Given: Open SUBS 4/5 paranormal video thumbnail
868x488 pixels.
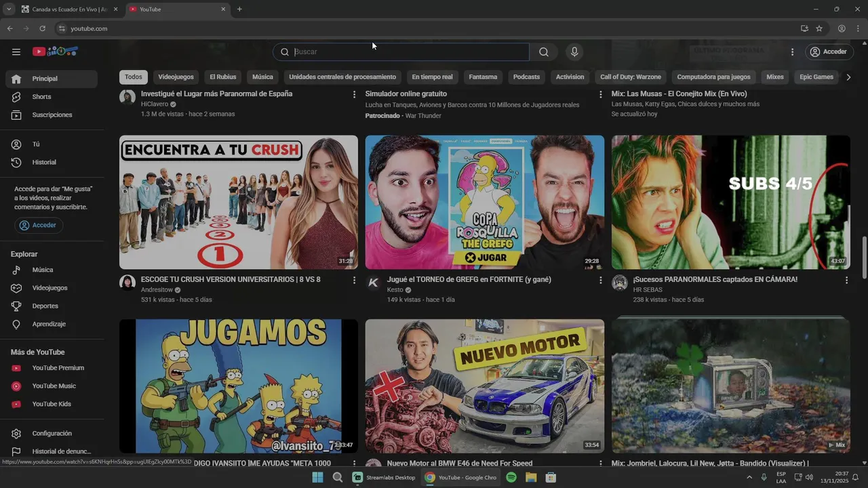Looking at the screenshot, I should (731, 202).
